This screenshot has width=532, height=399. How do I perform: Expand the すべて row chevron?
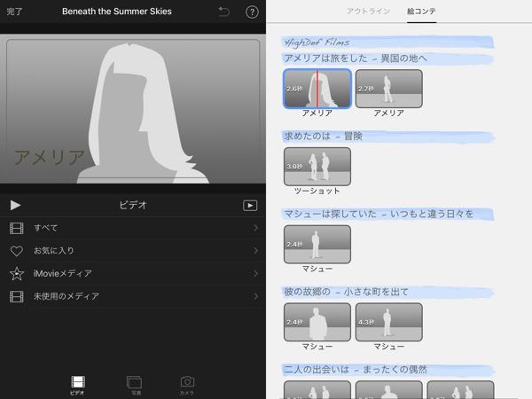[256, 228]
